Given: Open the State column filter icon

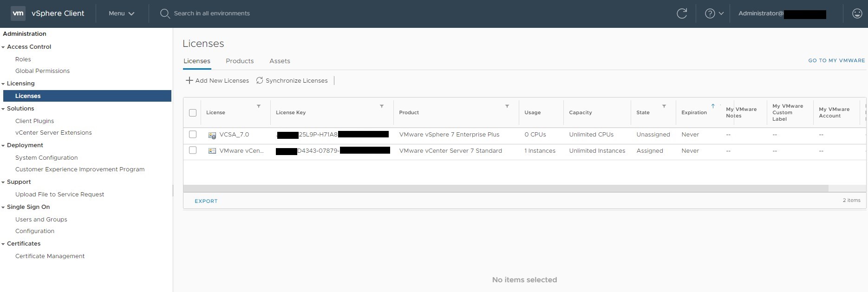Looking at the screenshot, I should [x=664, y=106].
